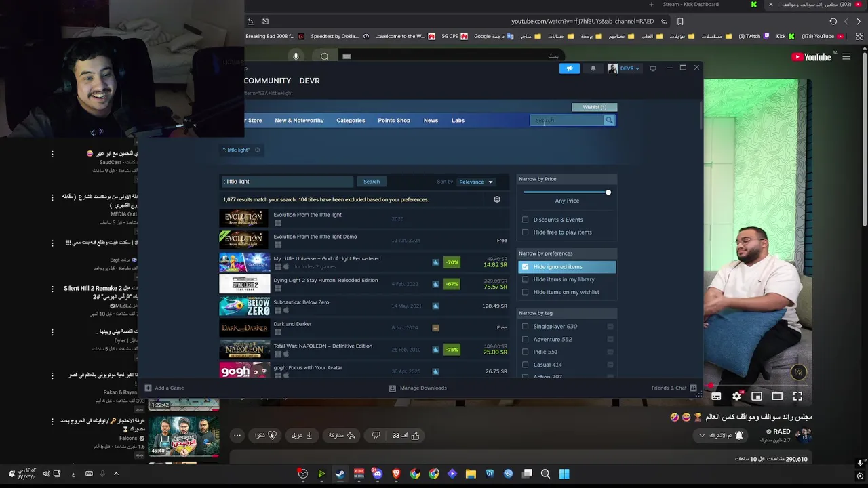Filter by Adventure tag checkbox
This screenshot has height=488, width=868.
click(525, 339)
